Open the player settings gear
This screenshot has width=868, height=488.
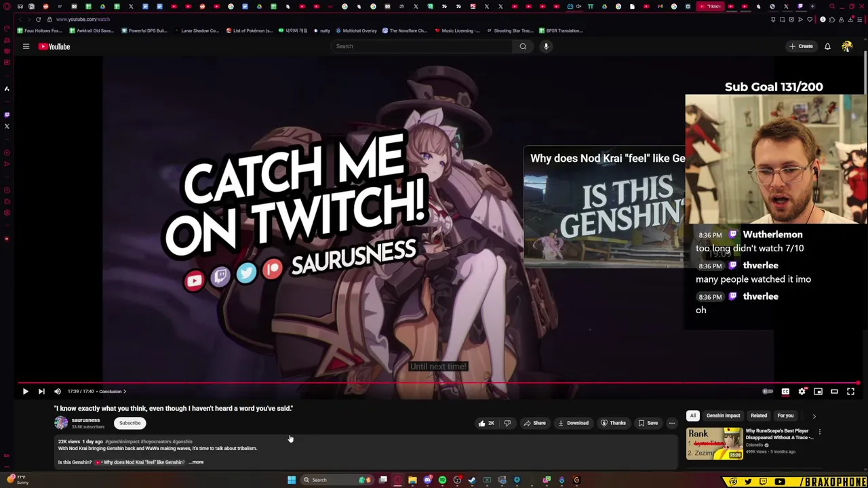(802, 391)
